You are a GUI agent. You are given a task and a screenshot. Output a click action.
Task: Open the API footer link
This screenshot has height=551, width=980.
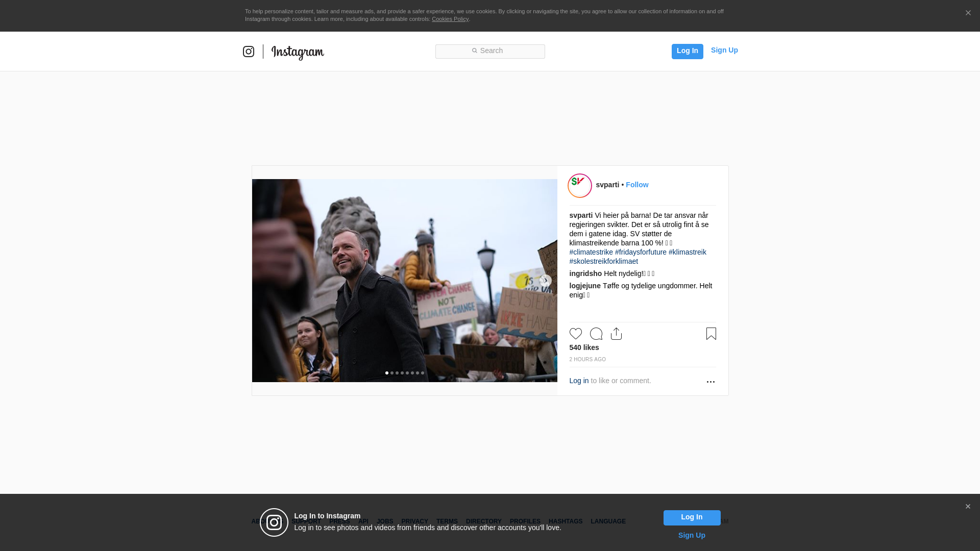pyautogui.click(x=363, y=521)
